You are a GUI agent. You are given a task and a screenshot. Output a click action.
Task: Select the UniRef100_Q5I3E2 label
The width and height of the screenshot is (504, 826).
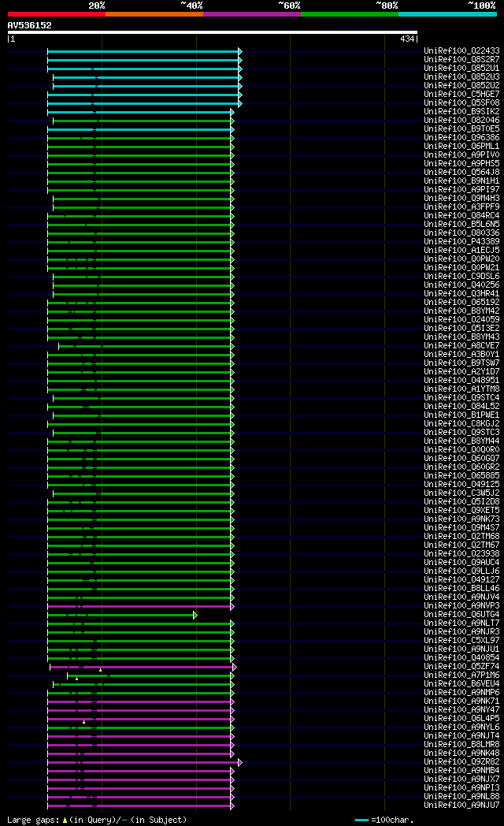point(461,329)
